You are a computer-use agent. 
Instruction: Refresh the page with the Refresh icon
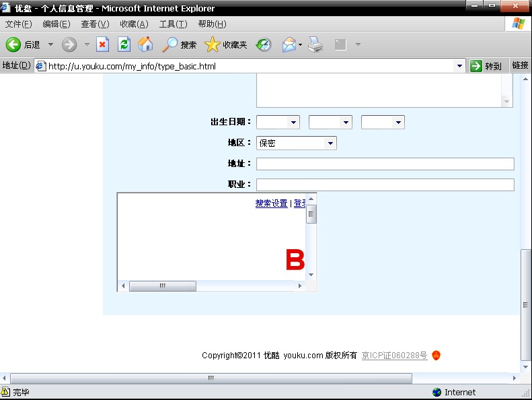click(124, 44)
